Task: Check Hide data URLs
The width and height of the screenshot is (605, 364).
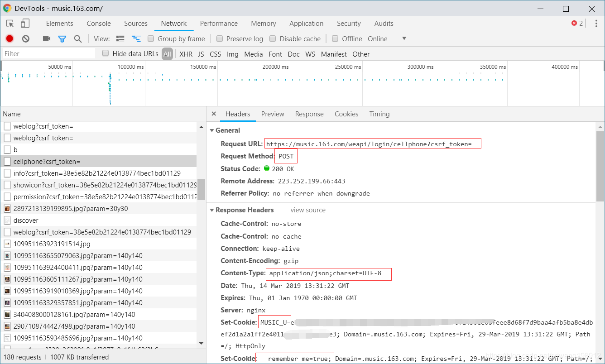Action: click(106, 53)
